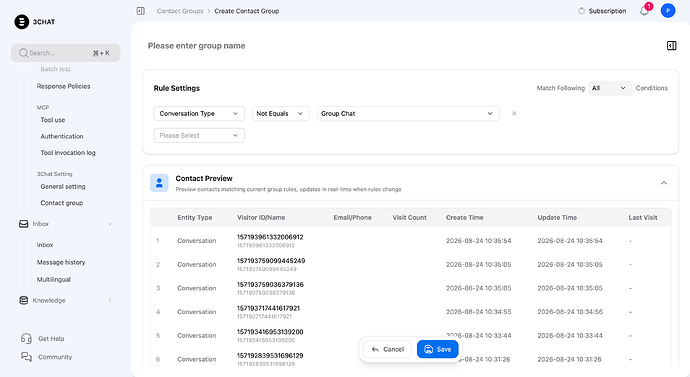The image size is (690, 377).
Task: Click the Create Time column header
Action: click(464, 217)
